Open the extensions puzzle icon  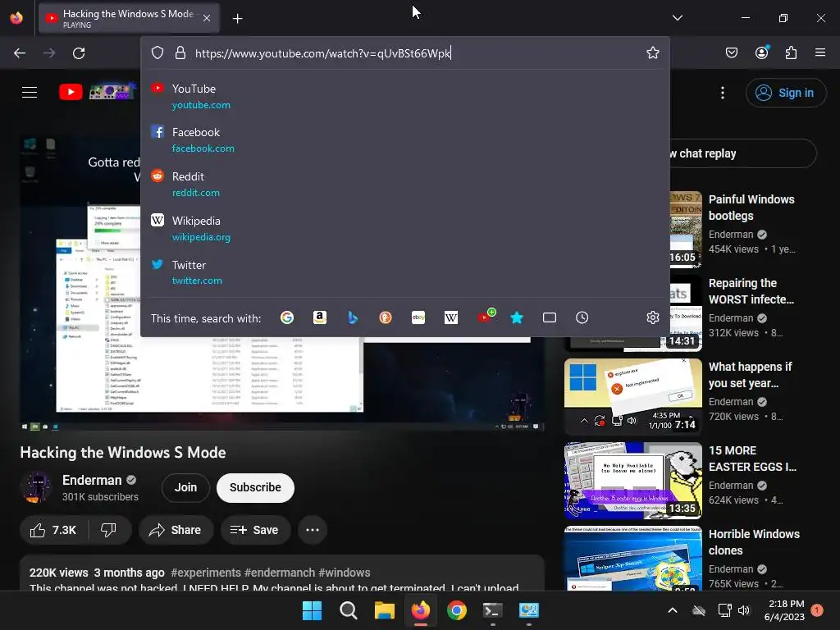click(x=791, y=52)
